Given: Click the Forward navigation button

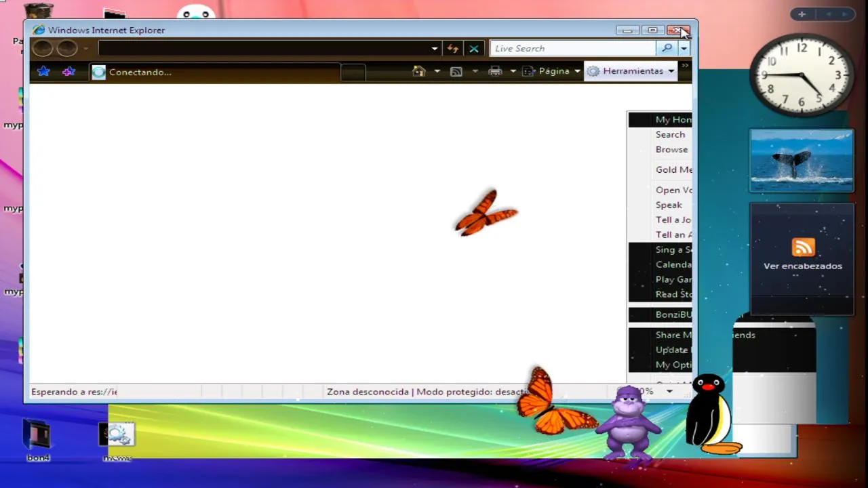Looking at the screenshot, I should click(66, 48).
